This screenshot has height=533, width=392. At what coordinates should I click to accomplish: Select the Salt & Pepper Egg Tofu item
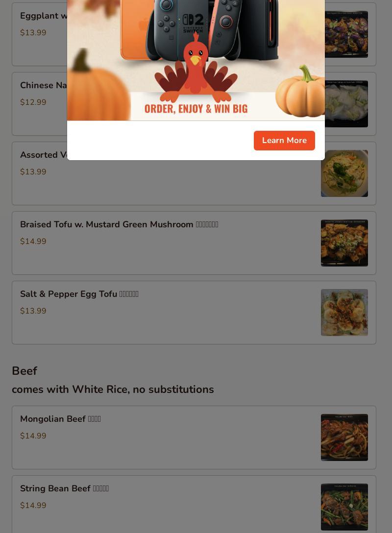[x=194, y=313]
